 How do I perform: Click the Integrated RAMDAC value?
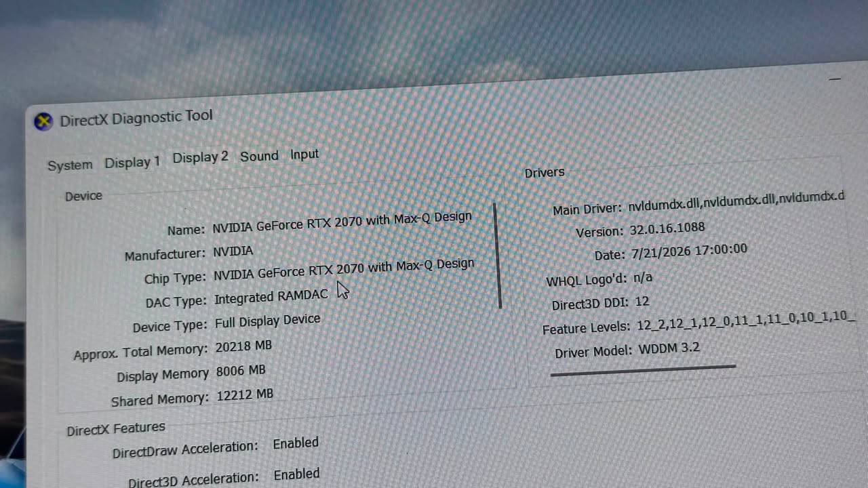click(271, 297)
